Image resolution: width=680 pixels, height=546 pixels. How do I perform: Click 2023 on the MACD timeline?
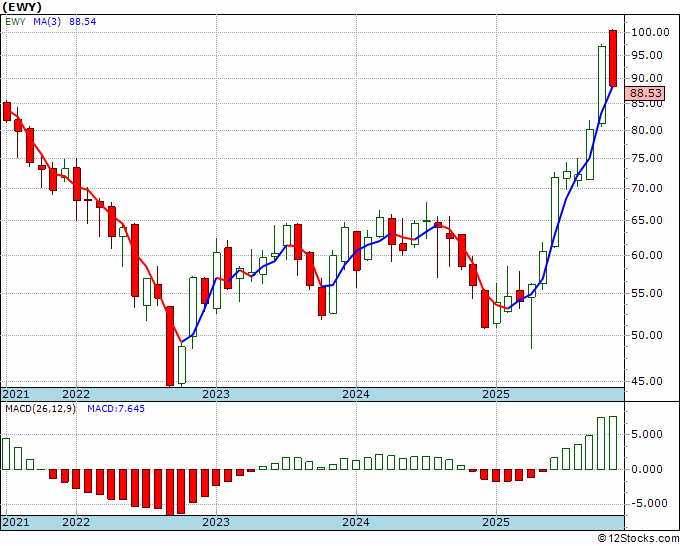216,522
